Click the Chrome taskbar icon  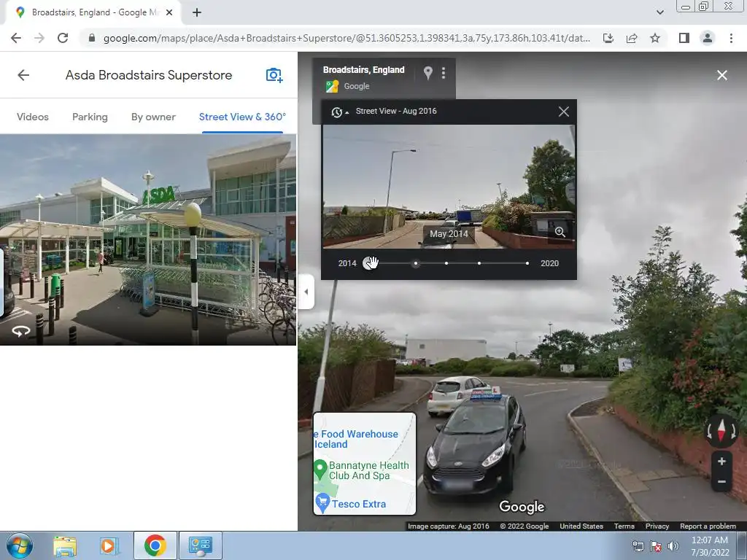pos(155,545)
